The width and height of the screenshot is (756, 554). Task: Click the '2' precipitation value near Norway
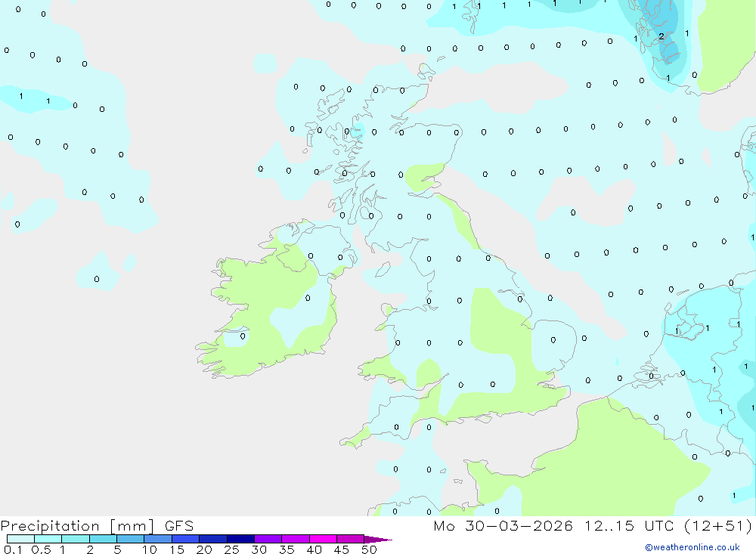(x=661, y=36)
